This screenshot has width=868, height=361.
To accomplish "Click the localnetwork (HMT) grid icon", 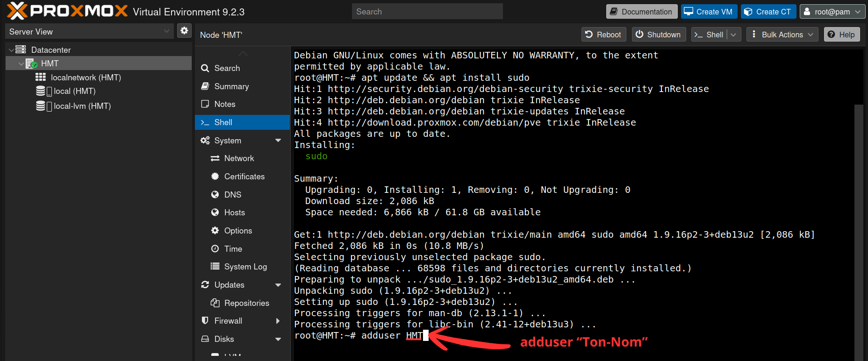I will (41, 77).
